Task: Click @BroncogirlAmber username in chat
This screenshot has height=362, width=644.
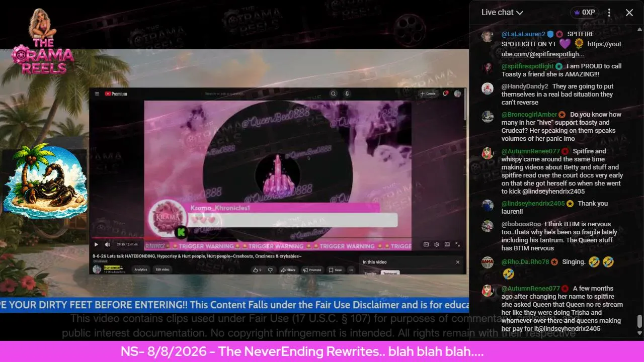Action: pos(529,115)
